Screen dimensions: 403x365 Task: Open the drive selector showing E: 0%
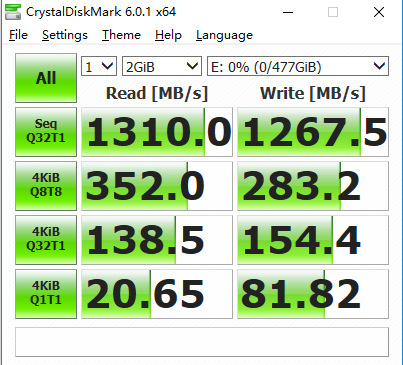pyautogui.click(x=298, y=66)
